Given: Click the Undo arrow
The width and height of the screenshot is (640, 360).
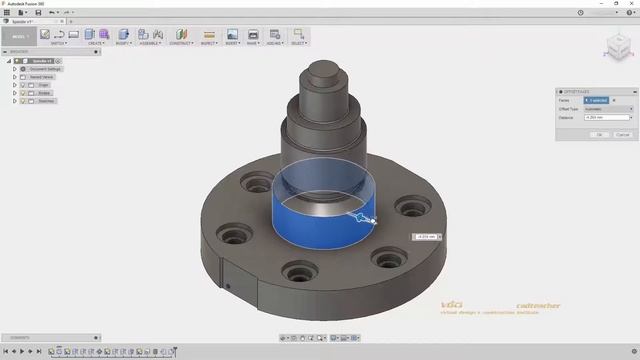Looking at the screenshot, I should tap(51, 13).
